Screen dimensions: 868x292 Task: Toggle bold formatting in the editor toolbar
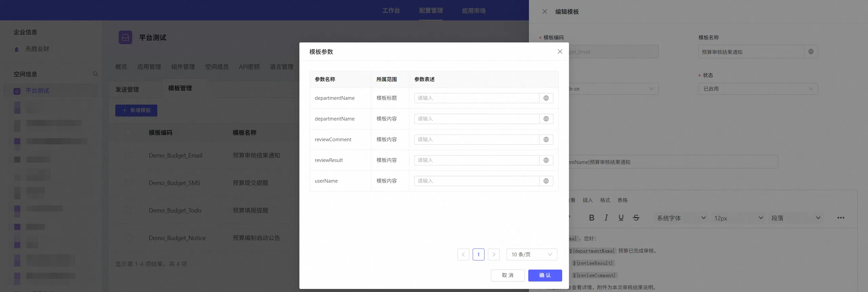[x=592, y=218]
